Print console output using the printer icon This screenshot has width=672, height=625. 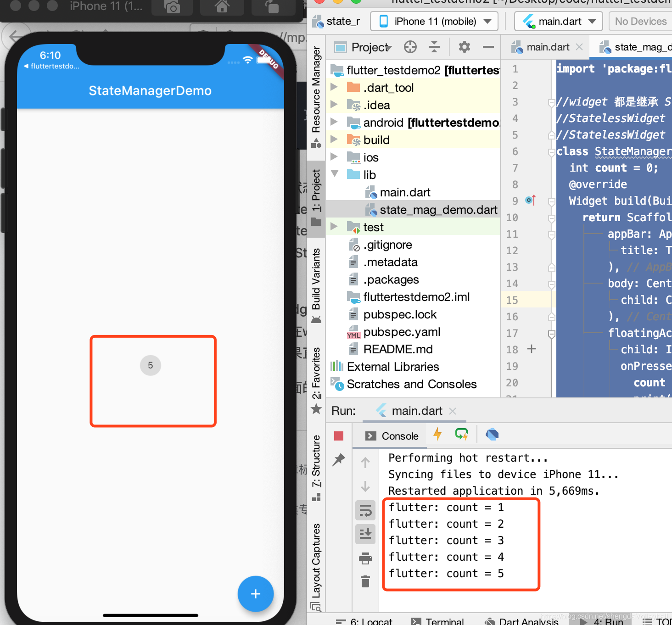(365, 558)
